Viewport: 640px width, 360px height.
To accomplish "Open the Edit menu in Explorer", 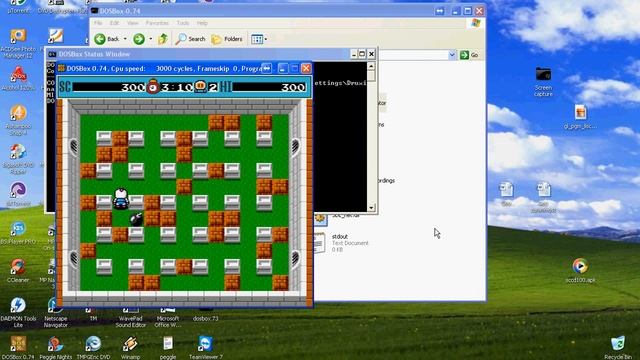I will [x=114, y=23].
